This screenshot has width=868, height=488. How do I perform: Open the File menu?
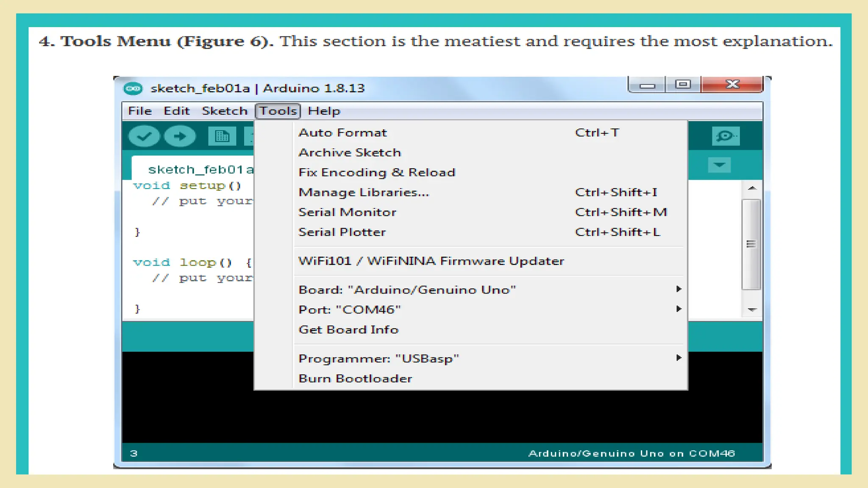140,111
